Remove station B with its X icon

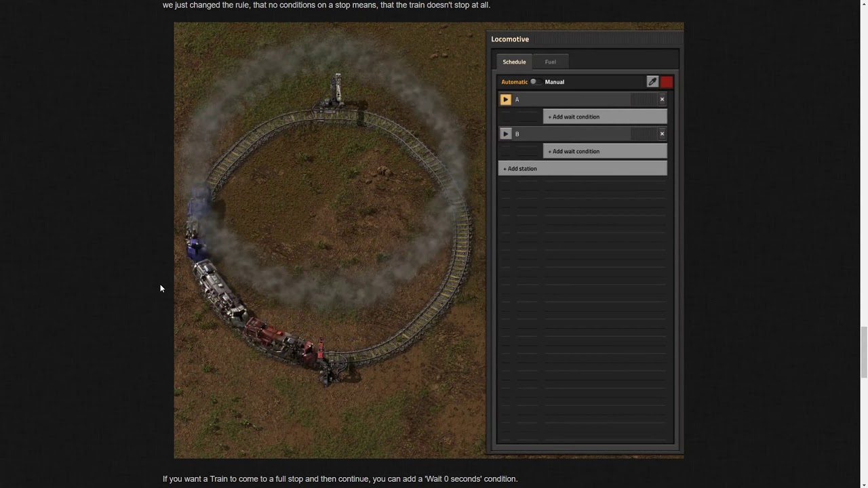pos(663,134)
